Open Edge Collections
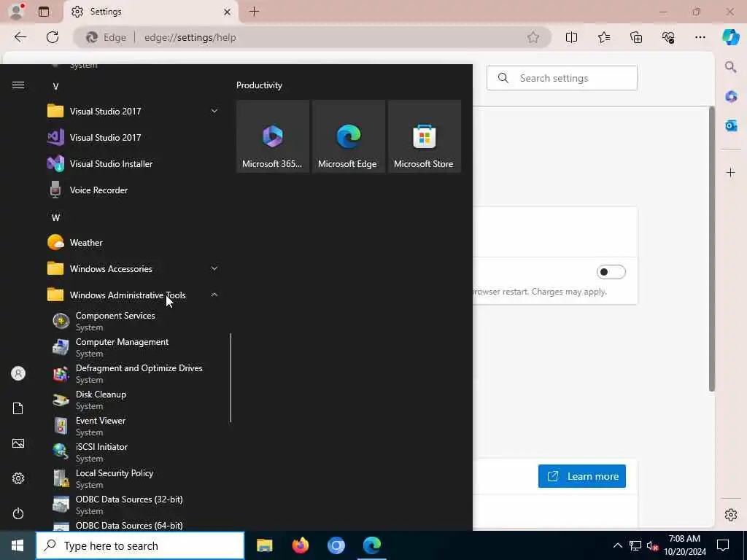Image resolution: width=747 pixels, height=560 pixels. [636, 37]
